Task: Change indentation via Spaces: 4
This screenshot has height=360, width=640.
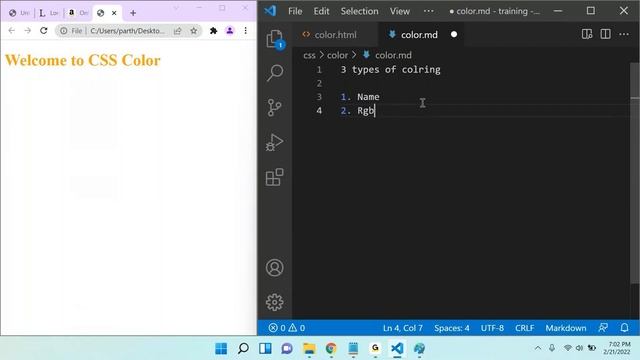Action: click(451, 328)
